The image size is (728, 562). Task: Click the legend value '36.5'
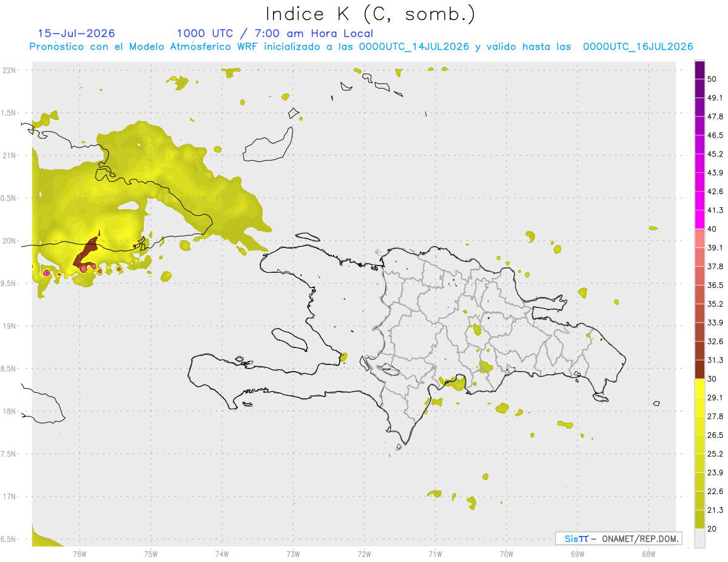click(x=715, y=285)
